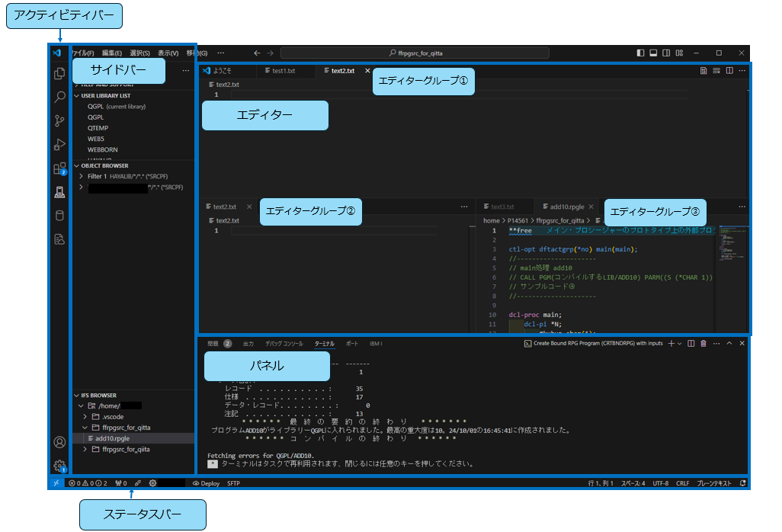Change the UTF-8 encoding in status bar
Screen dimensions: 782x532
660,483
